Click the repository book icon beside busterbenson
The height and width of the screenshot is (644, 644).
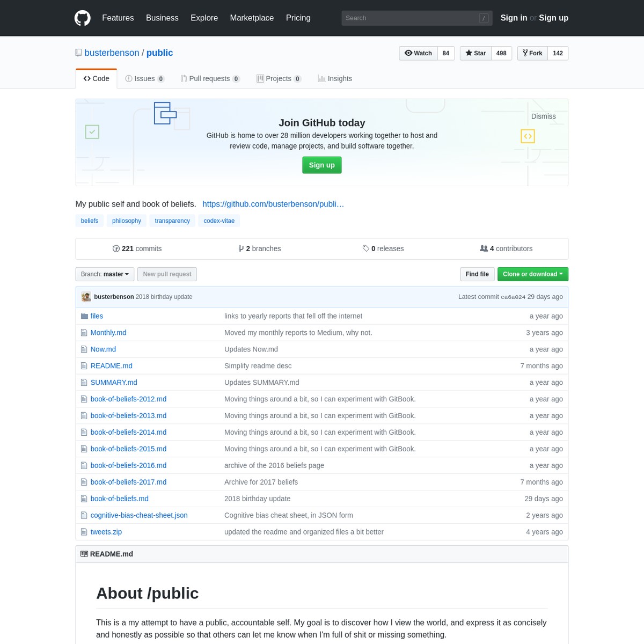(x=79, y=53)
